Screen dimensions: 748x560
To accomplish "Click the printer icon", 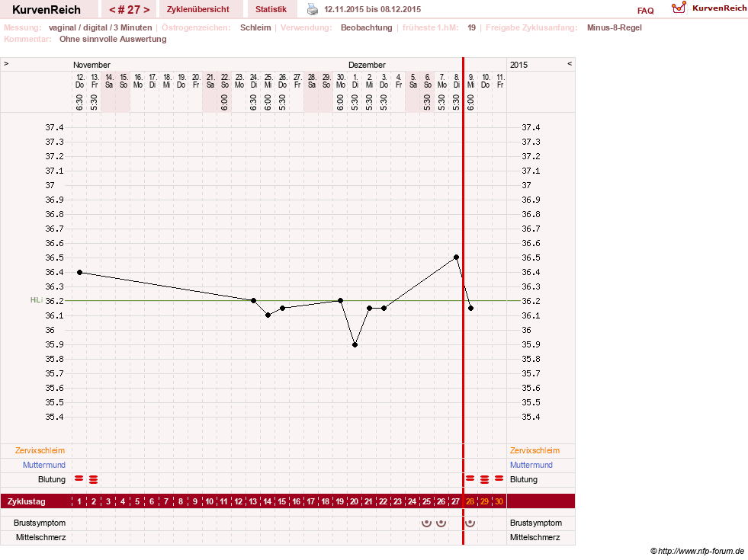I will (x=313, y=9).
